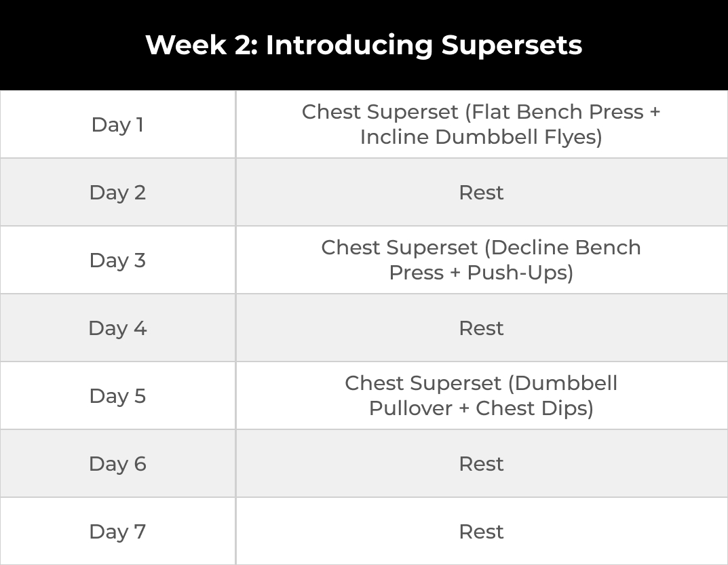Select the Day 1 cell
Screen dimensions: 728x565
pyautogui.click(x=117, y=125)
